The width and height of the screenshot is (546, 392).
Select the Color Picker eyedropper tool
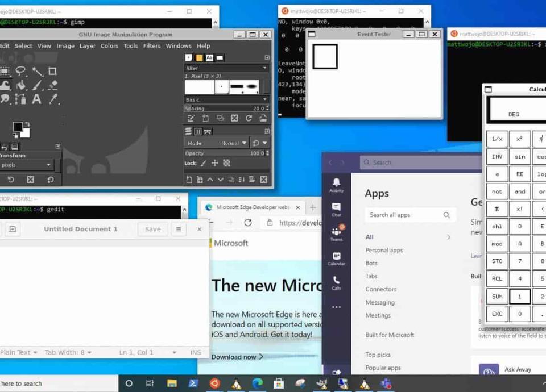(53, 99)
